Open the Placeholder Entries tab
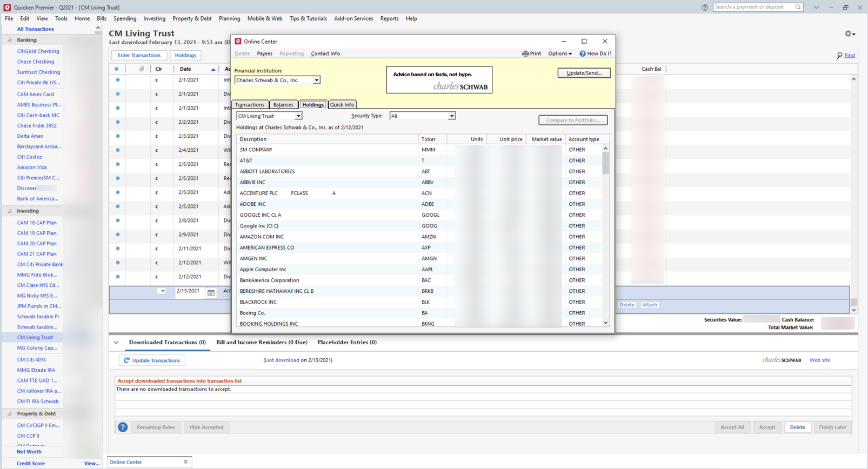This screenshot has width=868, height=469. (x=347, y=343)
